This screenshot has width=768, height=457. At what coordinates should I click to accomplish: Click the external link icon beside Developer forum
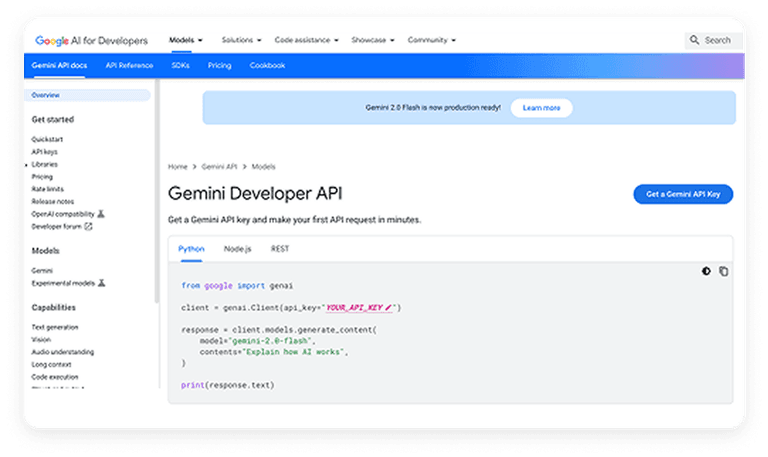88,226
